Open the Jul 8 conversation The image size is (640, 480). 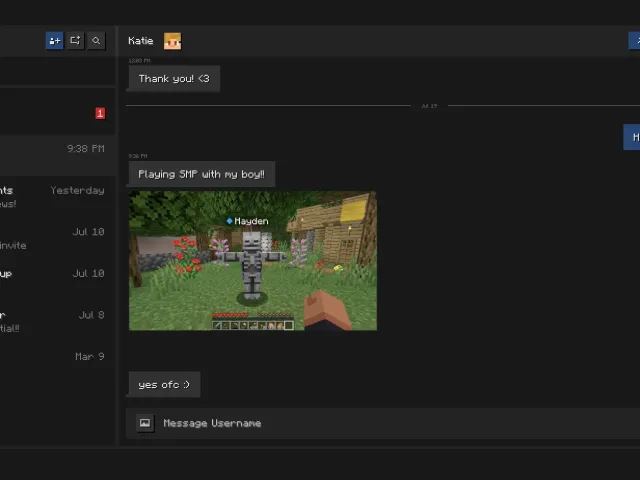[x=58, y=322]
